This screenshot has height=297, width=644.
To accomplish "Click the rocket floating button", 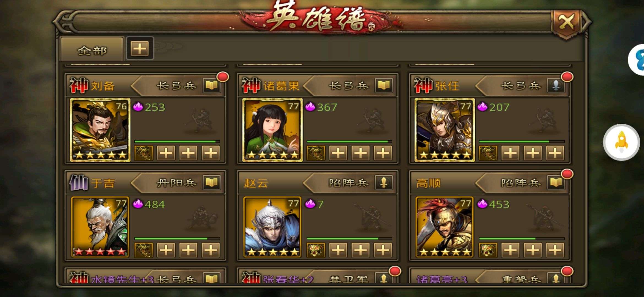I will (621, 142).
